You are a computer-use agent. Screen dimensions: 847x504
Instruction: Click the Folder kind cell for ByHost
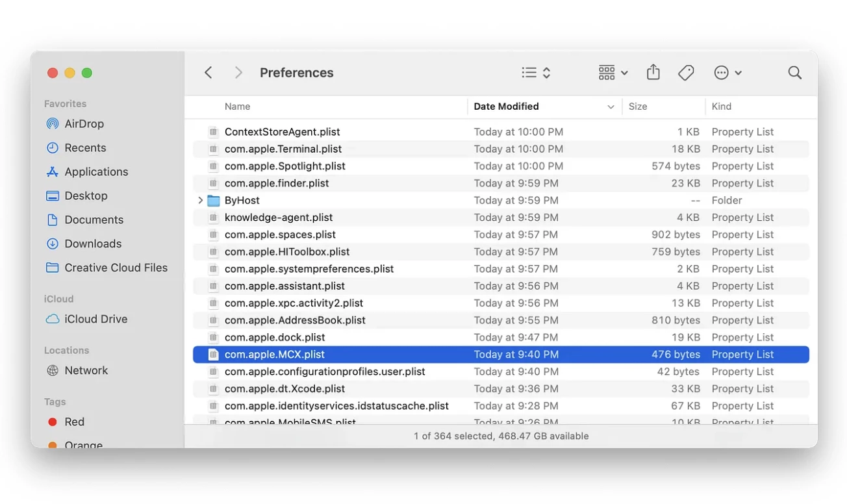point(727,201)
